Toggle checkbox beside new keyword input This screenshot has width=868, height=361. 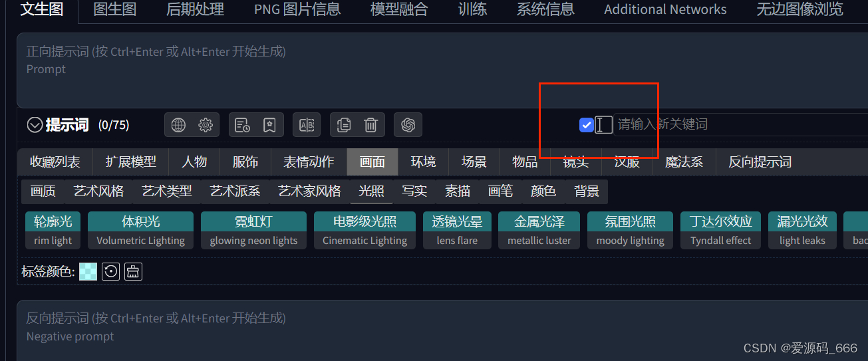(587, 124)
